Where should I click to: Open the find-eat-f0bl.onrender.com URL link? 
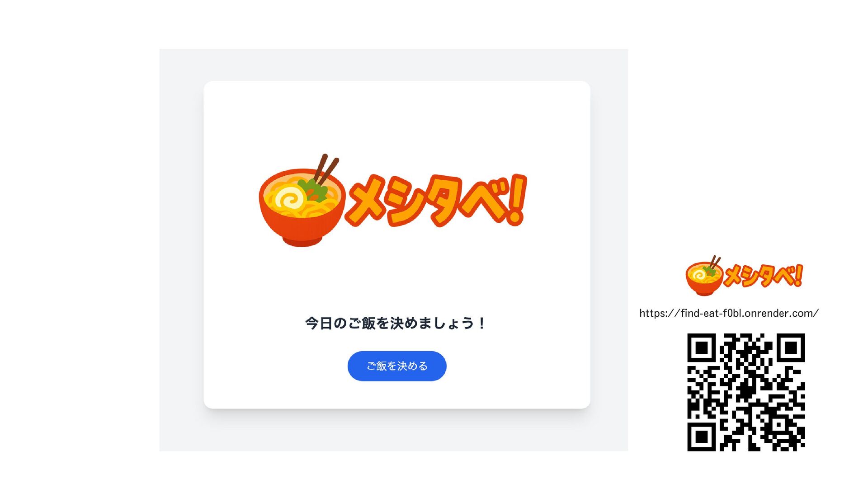[729, 313]
